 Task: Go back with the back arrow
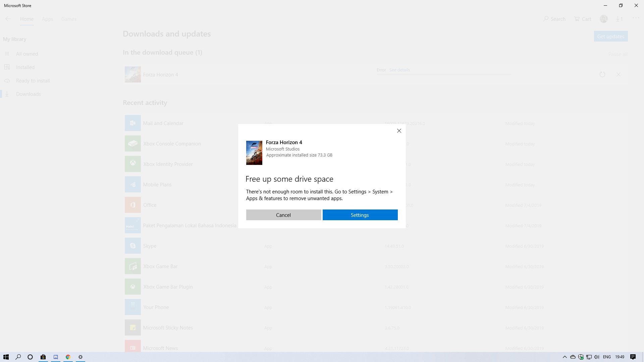[8, 19]
